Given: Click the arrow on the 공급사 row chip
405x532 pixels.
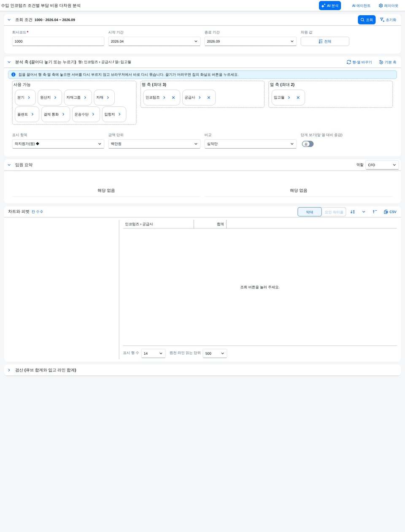Looking at the screenshot, I should 200,98.
